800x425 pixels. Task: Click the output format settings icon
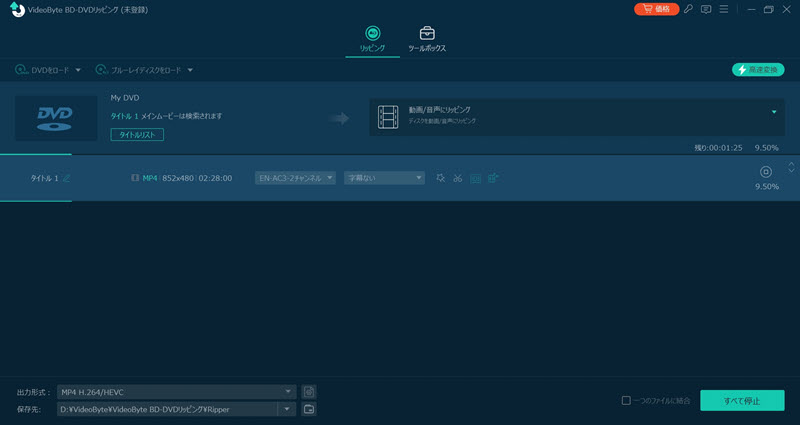(309, 391)
